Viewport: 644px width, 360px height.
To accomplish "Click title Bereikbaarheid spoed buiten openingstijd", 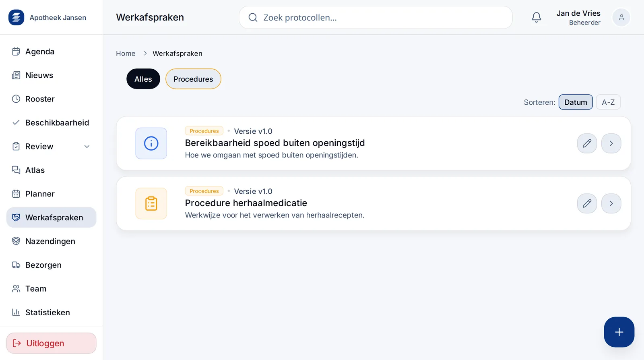I will click(x=275, y=143).
